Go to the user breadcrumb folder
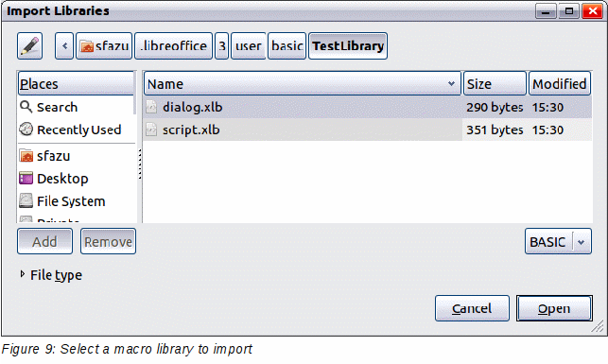 click(249, 46)
